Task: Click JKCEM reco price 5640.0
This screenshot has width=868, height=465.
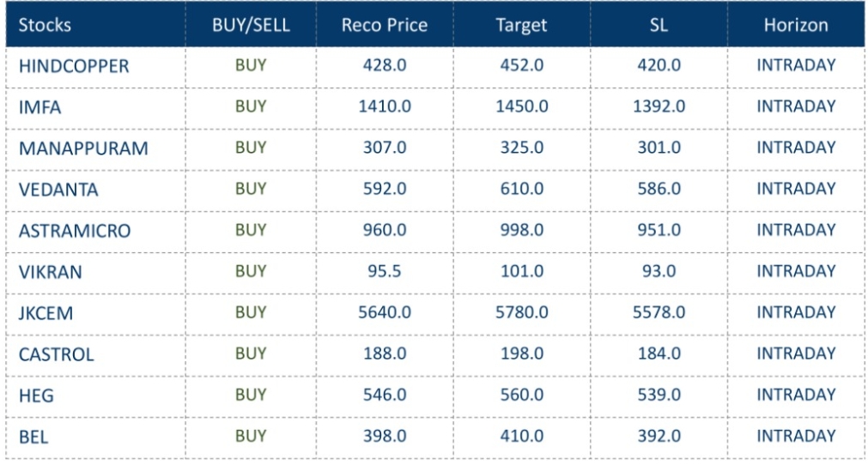Action: tap(384, 312)
